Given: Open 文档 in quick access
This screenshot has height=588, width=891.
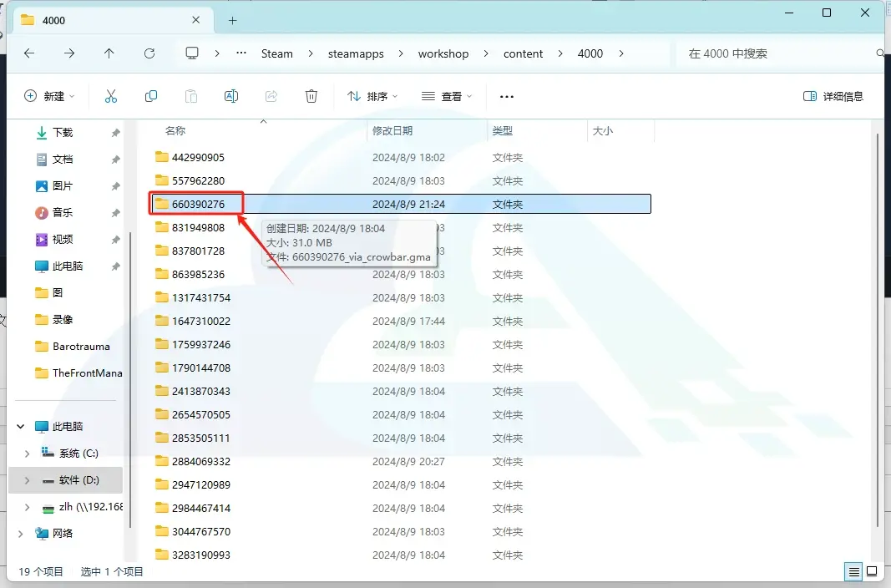Looking at the screenshot, I should pyautogui.click(x=63, y=159).
